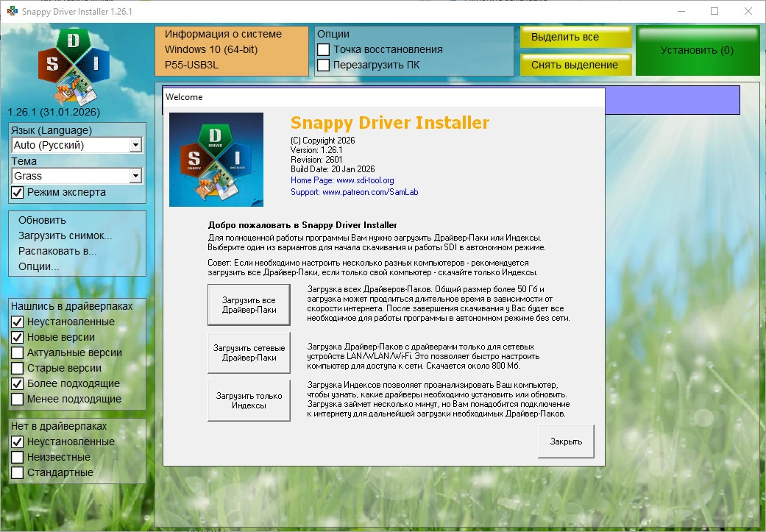
Task: Enable the Стандартные filter
Action: point(17,472)
